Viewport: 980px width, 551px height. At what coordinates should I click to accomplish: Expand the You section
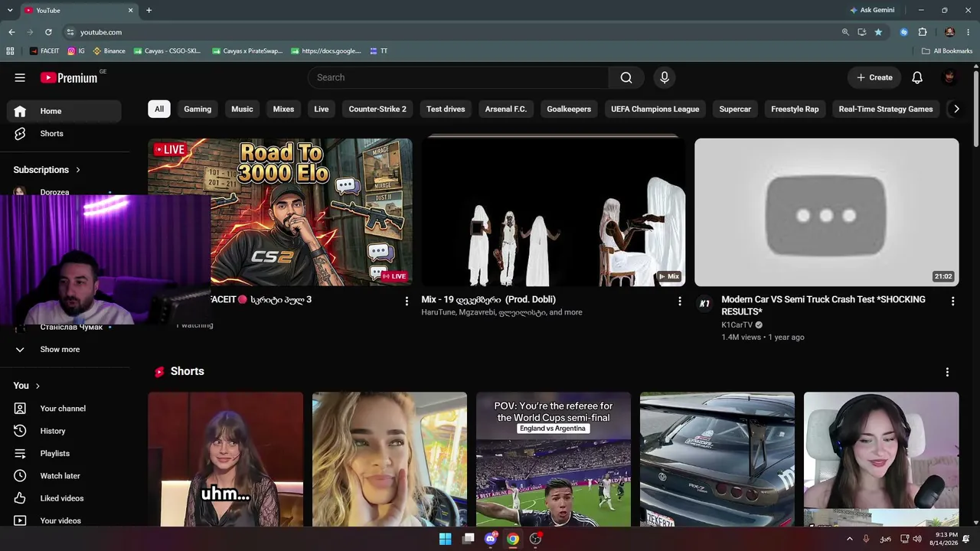tap(27, 386)
